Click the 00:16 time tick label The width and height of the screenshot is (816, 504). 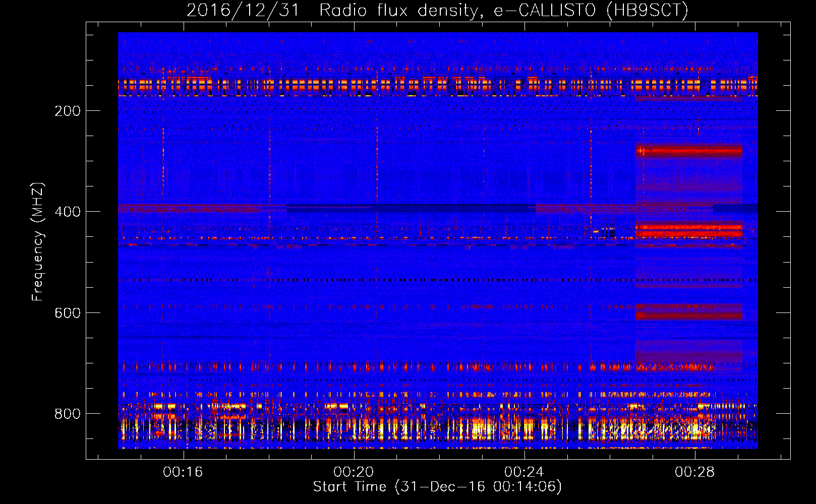(x=183, y=472)
